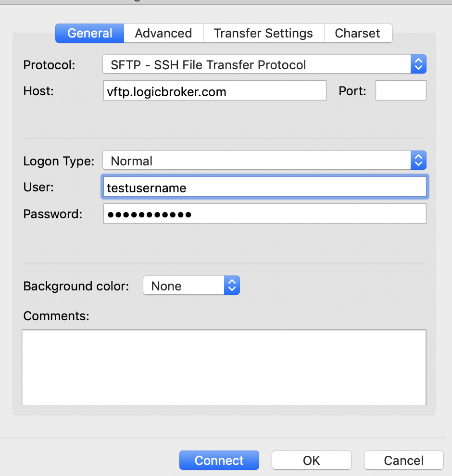This screenshot has width=452, height=476.
Task: Click the "Logon Type:" label text
Action: tap(59, 161)
